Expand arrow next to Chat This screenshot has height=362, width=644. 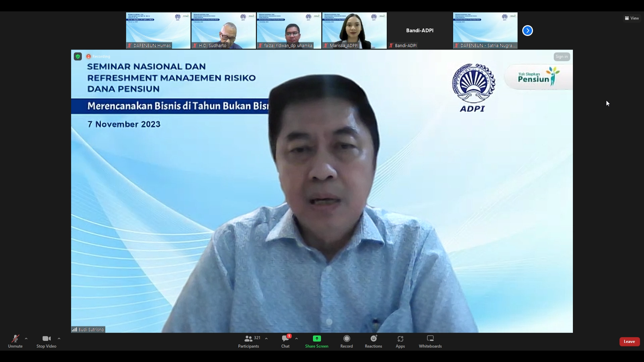(297, 339)
